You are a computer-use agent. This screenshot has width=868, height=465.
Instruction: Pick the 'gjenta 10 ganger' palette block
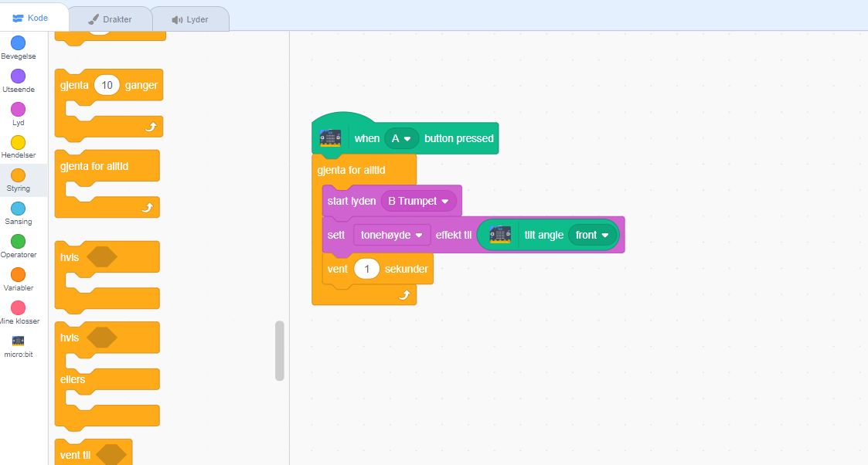click(108, 105)
